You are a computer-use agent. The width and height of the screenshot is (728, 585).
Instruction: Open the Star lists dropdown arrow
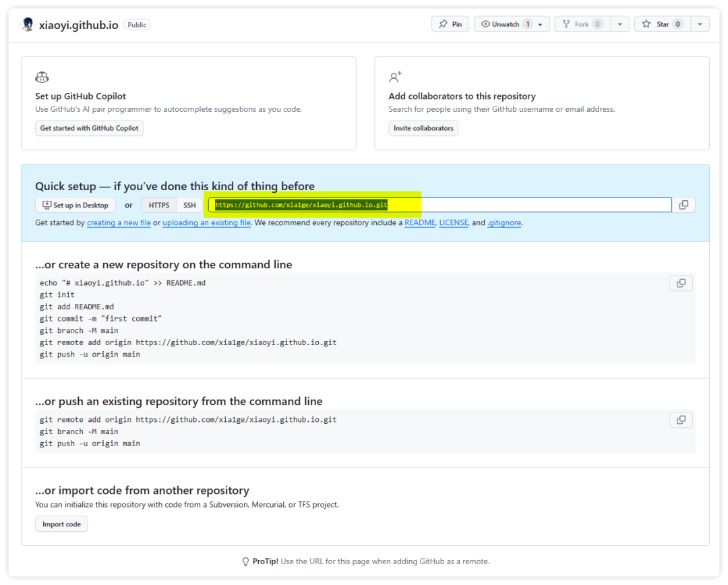point(700,24)
